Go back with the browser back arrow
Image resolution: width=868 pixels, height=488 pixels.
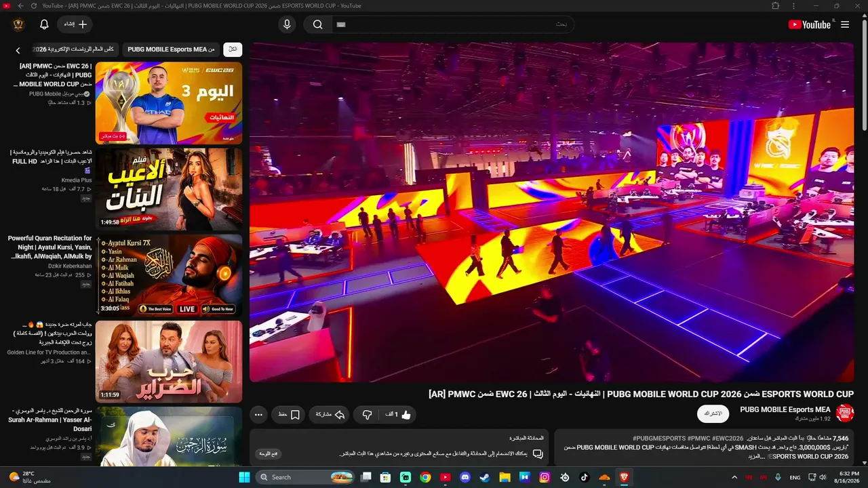20,5
